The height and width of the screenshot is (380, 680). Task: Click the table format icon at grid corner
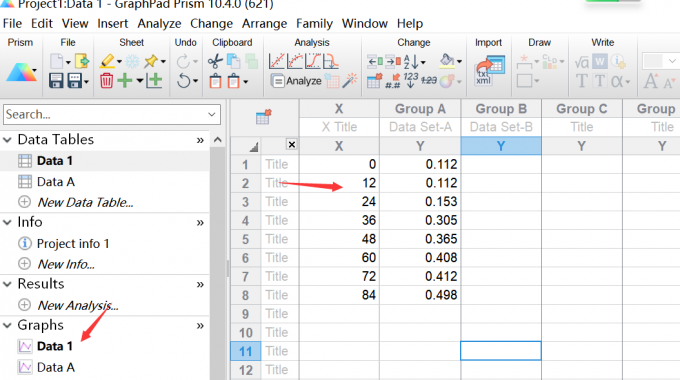click(x=264, y=117)
